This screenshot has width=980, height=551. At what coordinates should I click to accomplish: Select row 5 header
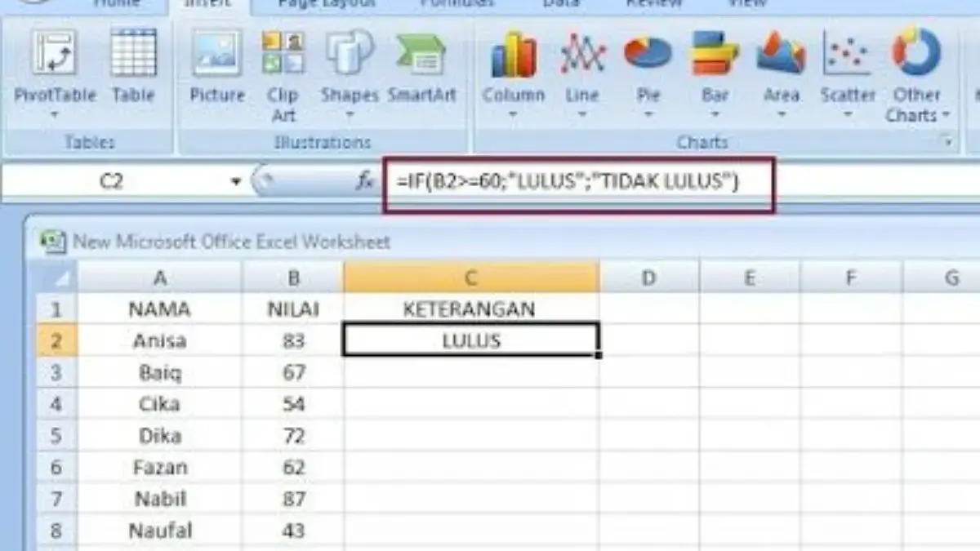point(56,436)
